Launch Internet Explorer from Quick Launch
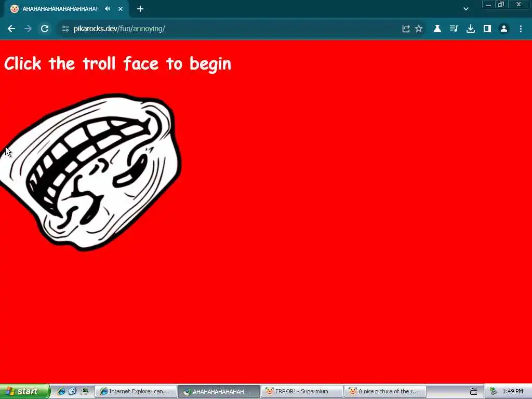Screen dimensions: 532x399 click(61, 391)
